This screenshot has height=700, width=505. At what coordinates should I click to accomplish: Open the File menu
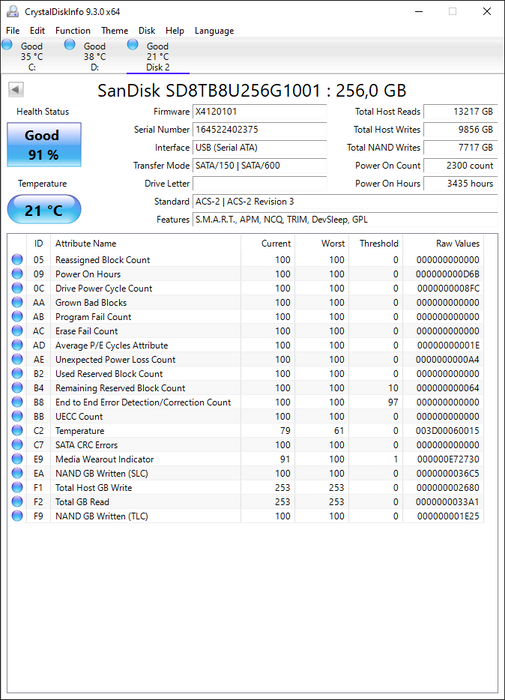pos(13,30)
